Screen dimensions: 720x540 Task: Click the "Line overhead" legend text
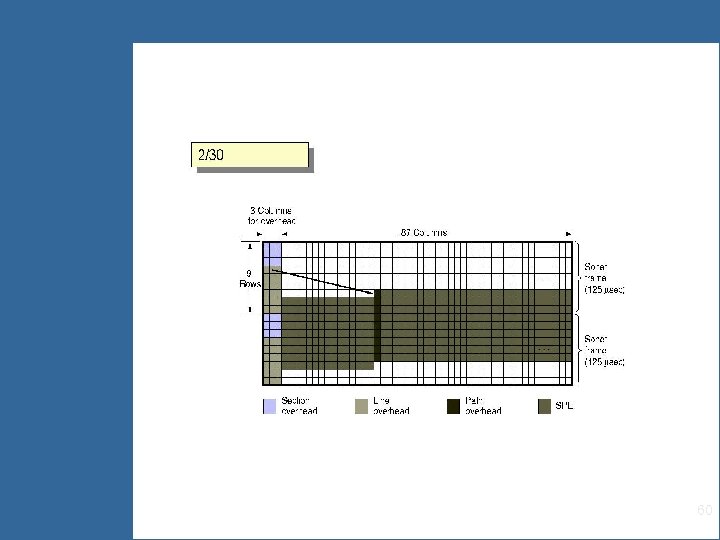click(391, 406)
